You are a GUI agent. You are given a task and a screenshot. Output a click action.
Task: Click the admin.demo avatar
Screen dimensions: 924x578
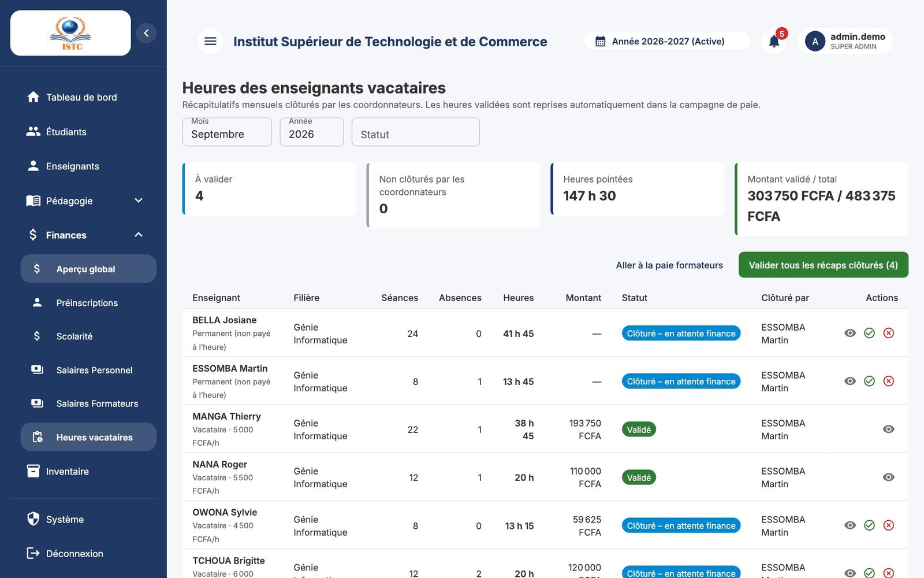(x=815, y=41)
